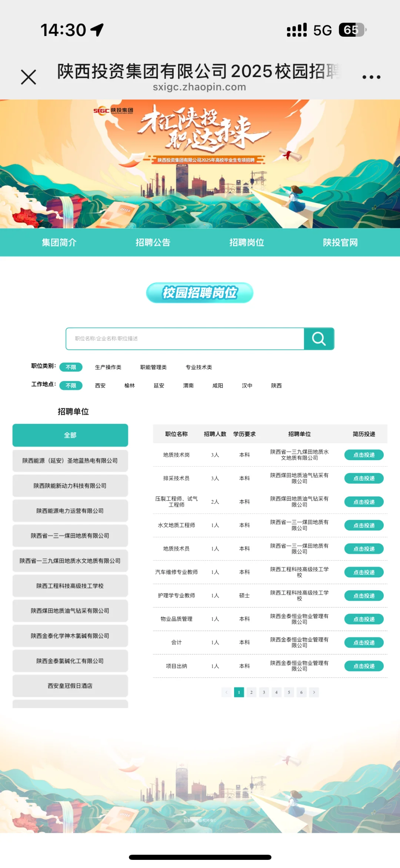Viewport: 400px width, 868px height.
Task: Focus the job name search field
Action: (x=185, y=339)
